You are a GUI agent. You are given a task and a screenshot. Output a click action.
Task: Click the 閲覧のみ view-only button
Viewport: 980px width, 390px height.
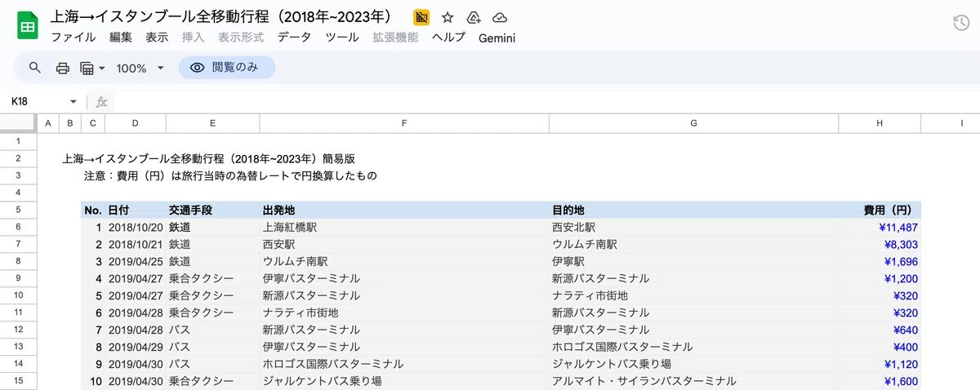[226, 68]
